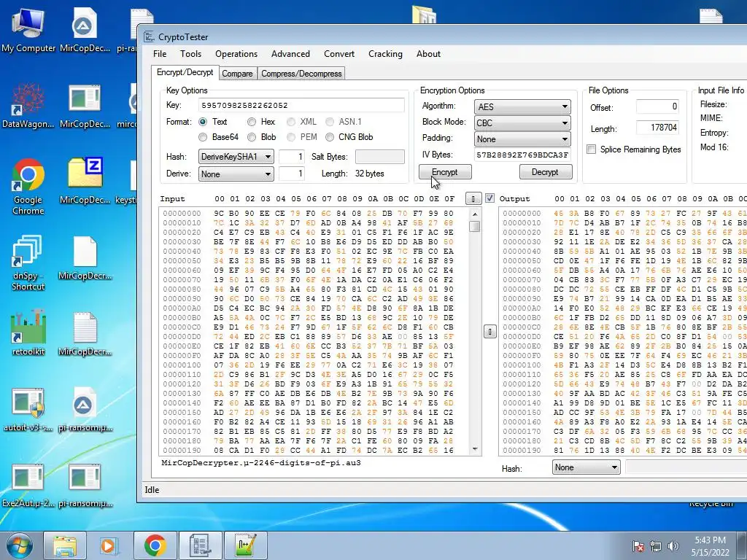The height and width of the screenshot is (560, 747).
Task: Select the Hex key format radio button
Action: point(252,122)
